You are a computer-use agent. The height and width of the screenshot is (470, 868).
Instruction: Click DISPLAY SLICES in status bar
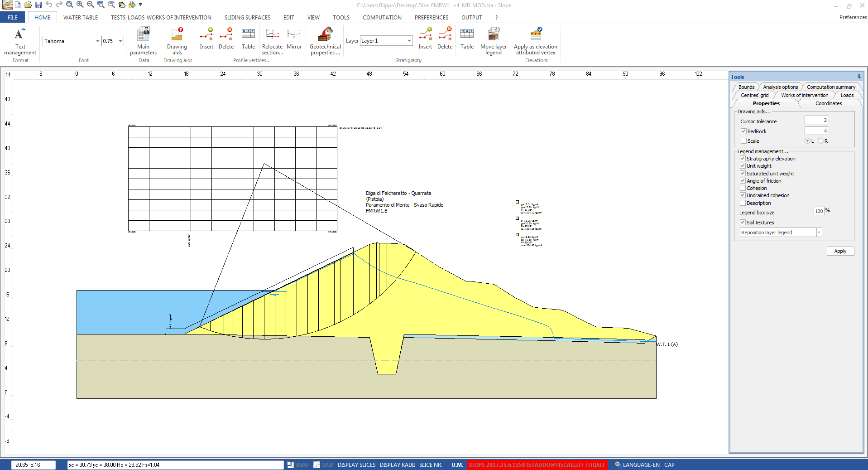point(356,465)
